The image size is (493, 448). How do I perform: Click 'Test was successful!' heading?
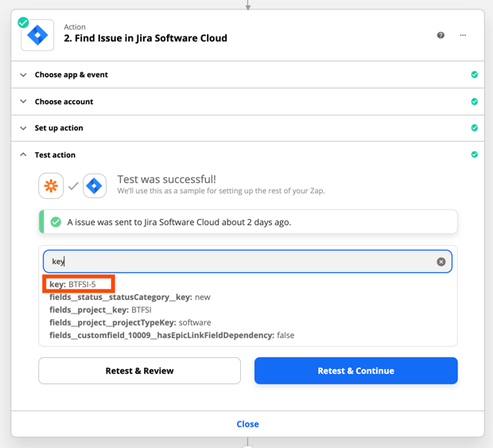click(167, 179)
